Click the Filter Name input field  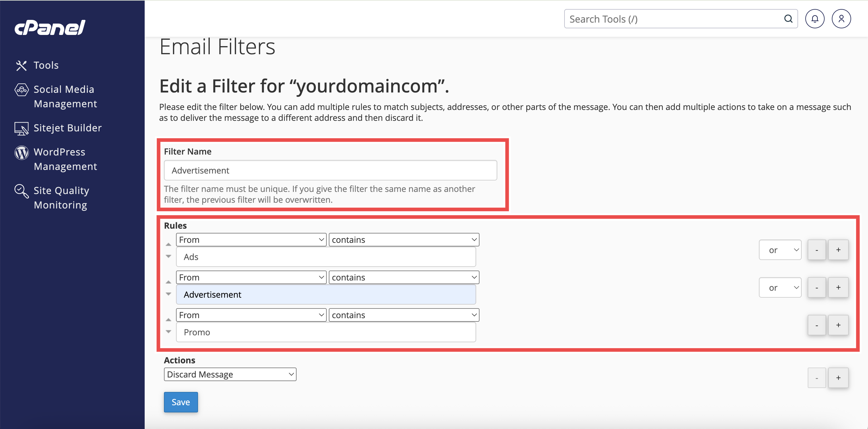[x=330, y=171]
